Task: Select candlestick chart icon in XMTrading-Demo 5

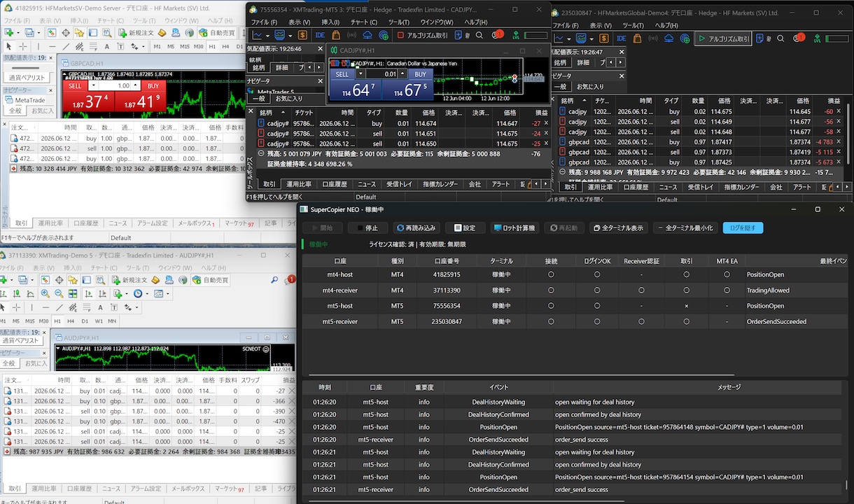Action: click(x=16, y=293)
